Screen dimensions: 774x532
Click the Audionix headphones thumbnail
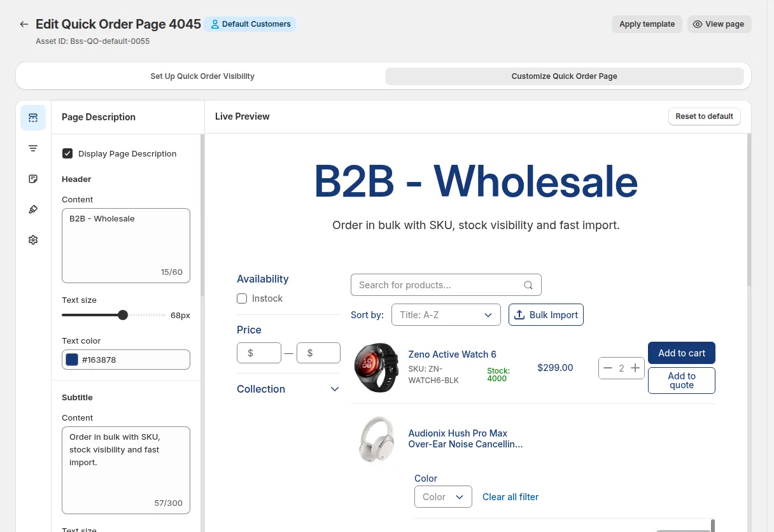click(x=376, y=439)
